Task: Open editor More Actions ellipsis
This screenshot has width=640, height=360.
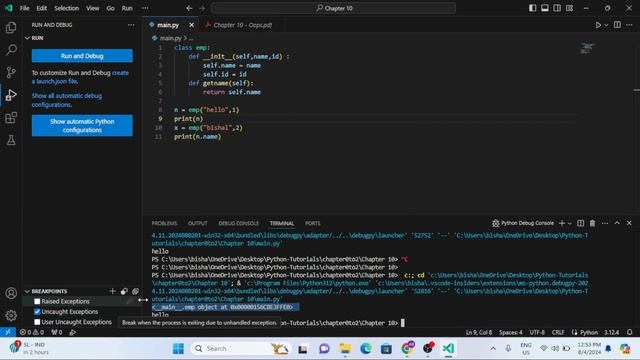Action: pos(629,25)
